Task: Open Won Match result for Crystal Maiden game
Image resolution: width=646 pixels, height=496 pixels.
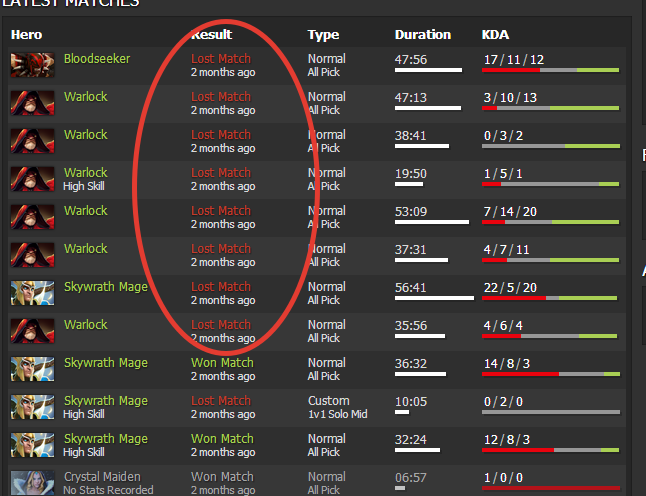Action: click(222, 477)
